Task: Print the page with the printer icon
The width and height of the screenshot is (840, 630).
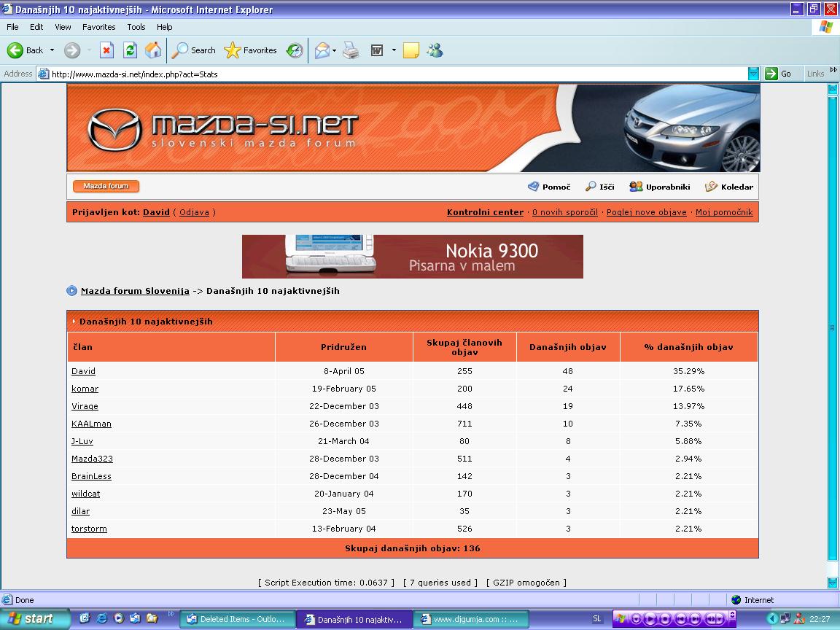Action: click(351, 50)
